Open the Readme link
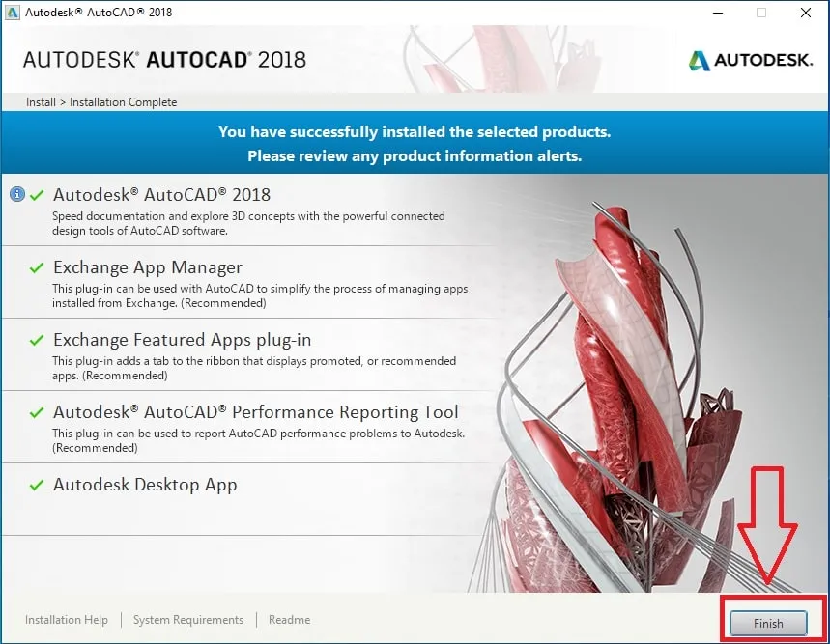Viewport: 830px width, 644px height. (x=289, y=619)
